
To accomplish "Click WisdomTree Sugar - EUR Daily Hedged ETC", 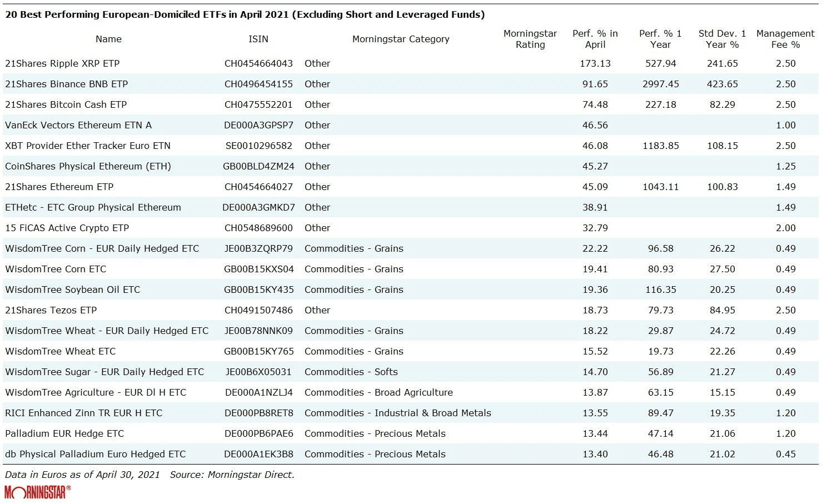I will point(104,372).
